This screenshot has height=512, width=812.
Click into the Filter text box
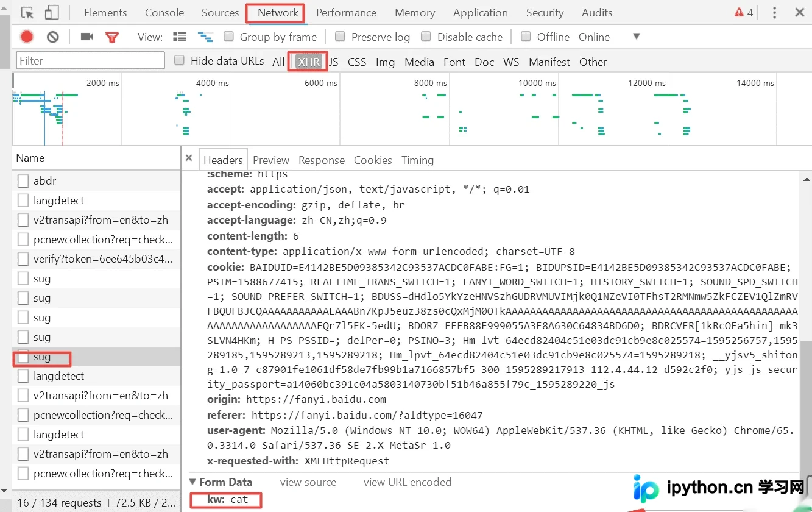(x=90, y=60)
